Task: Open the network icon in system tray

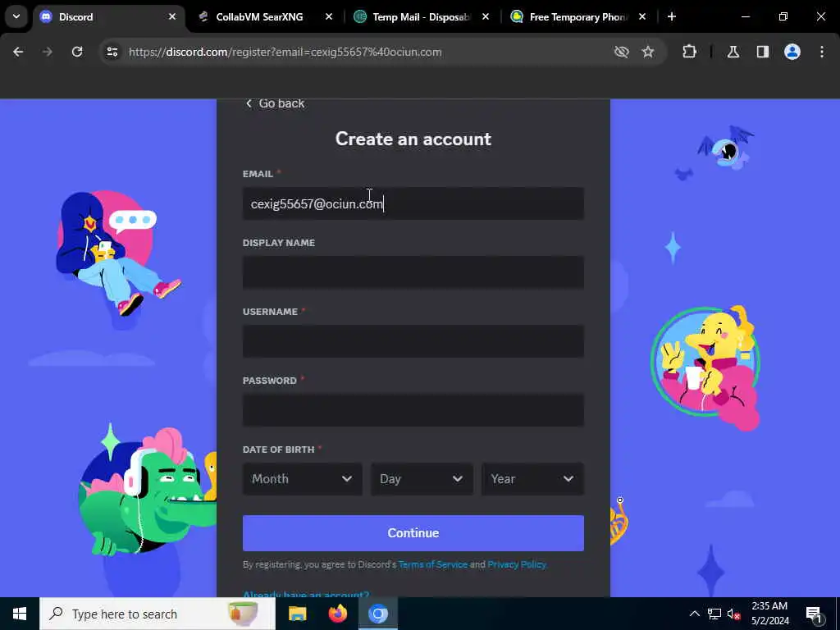Action: [714, 614]
